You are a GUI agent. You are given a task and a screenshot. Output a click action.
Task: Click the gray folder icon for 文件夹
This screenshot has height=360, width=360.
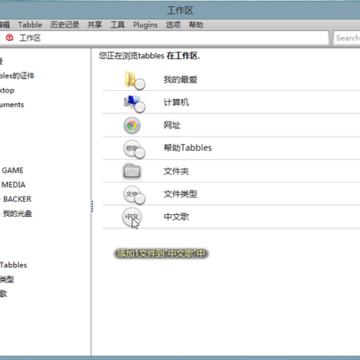(132, 171)
